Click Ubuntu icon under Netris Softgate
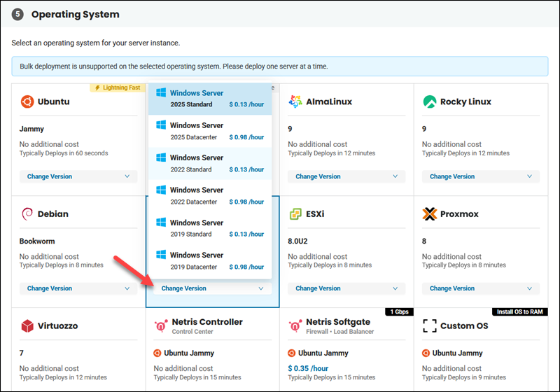 click(291, 353)
